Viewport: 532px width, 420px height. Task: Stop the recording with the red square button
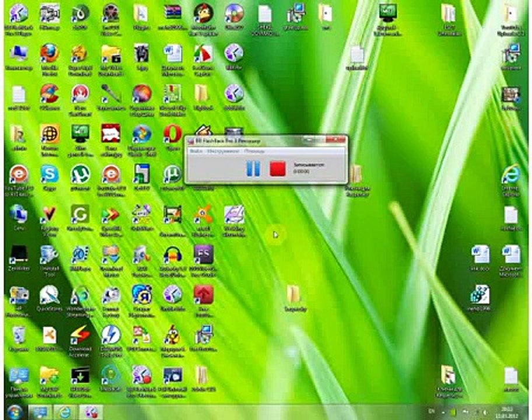tap(278, 169)
